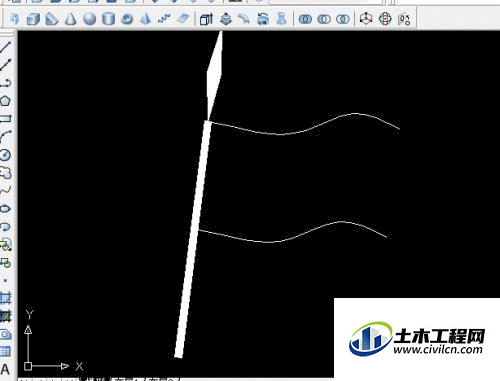Apply the Subtract boolean operation
This screenshot has height=381, width=500.
[324, 19]
